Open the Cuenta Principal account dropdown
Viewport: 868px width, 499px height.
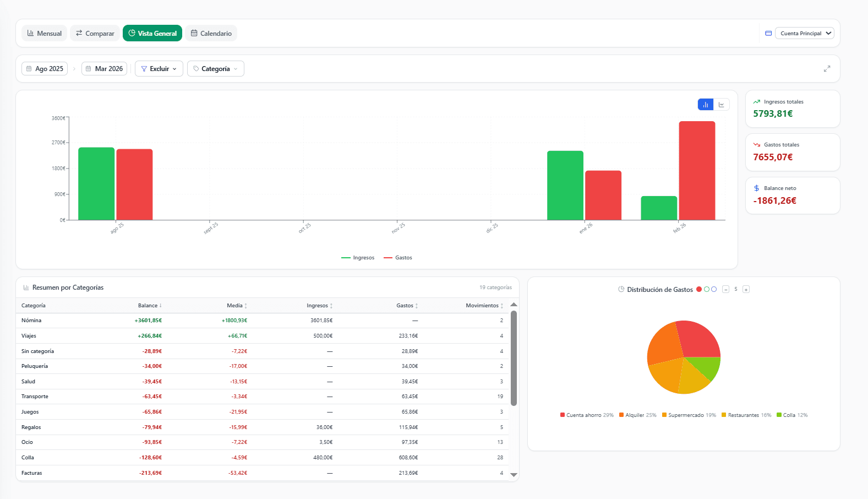click(x=805, y=34)
